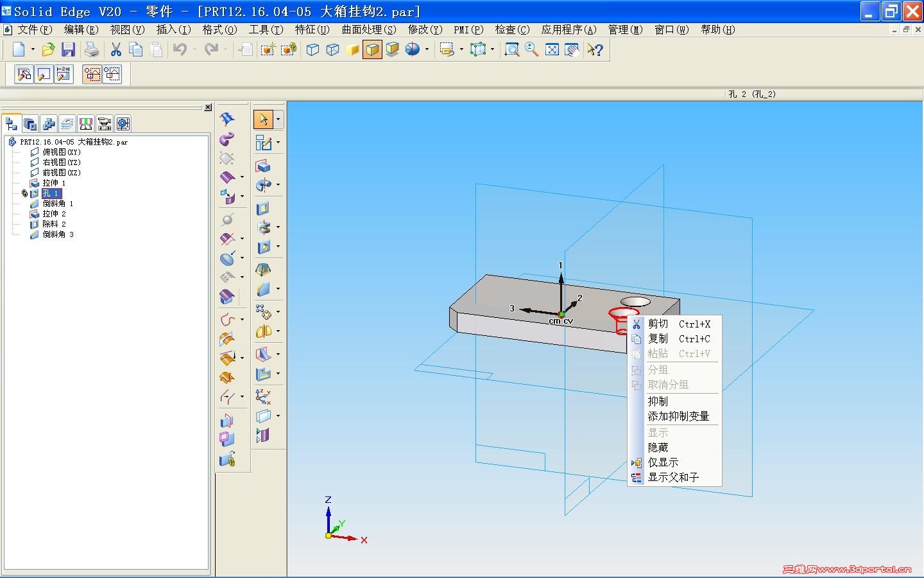
Task: Toggle shaded with visible edges mode
Action: (x=372, y=49)
